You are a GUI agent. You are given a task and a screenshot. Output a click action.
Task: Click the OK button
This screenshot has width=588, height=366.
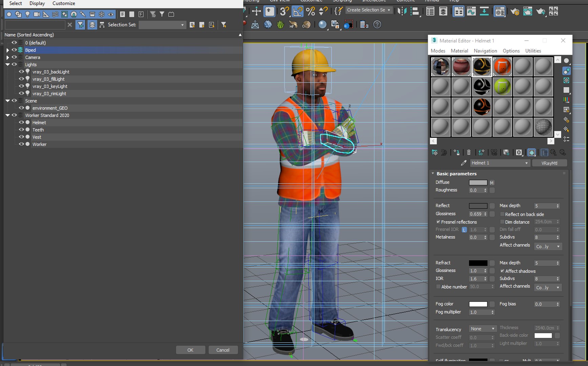pos(190,350)
